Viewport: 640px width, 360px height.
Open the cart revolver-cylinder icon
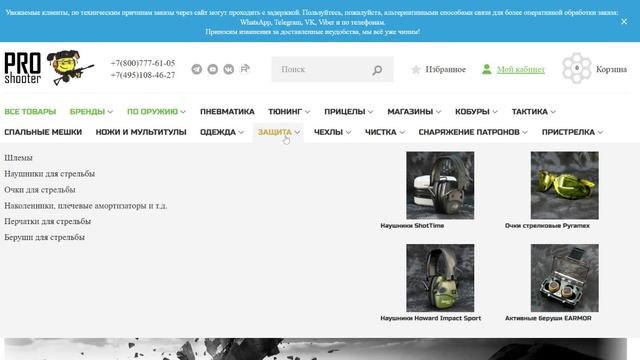(576, 68)
